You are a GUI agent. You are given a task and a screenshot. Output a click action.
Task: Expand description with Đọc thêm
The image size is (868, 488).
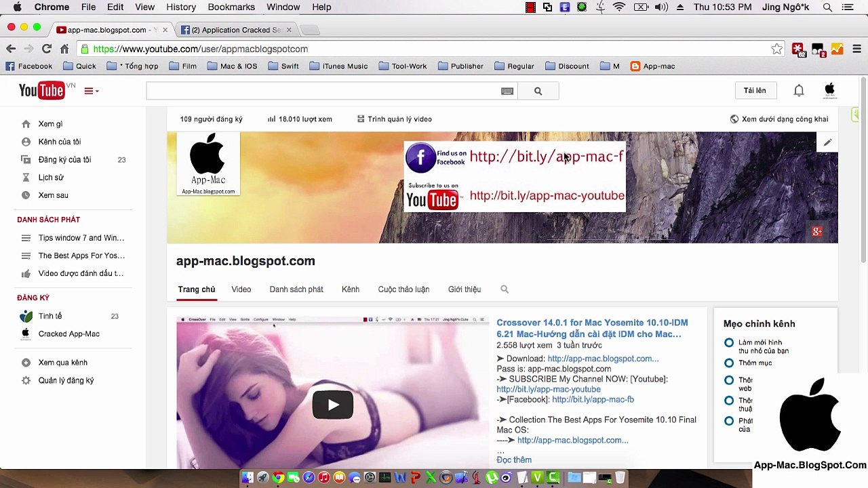514,460
